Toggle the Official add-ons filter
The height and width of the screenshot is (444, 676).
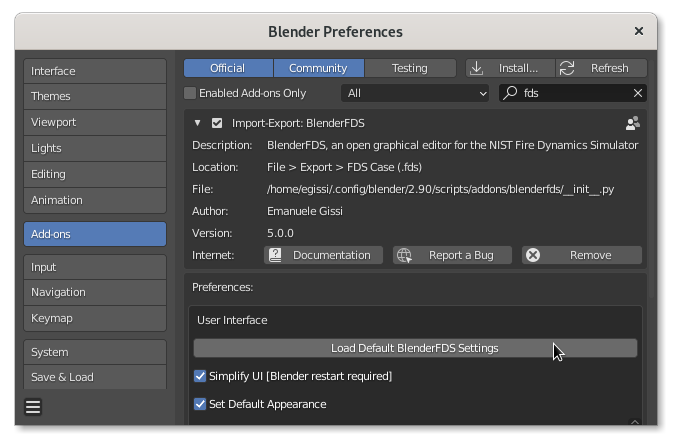tap(228, 68)
